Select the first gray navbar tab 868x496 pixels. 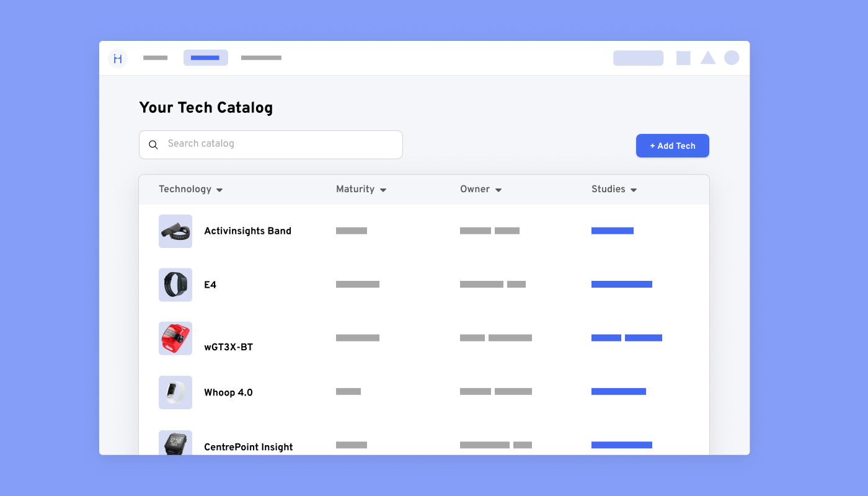coord(156,58)
